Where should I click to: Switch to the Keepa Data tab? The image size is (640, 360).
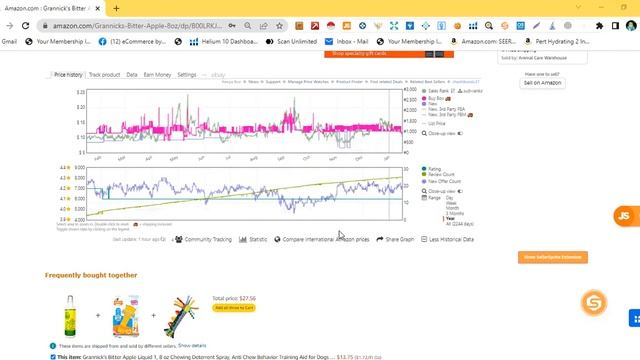[x=132, y=75]
